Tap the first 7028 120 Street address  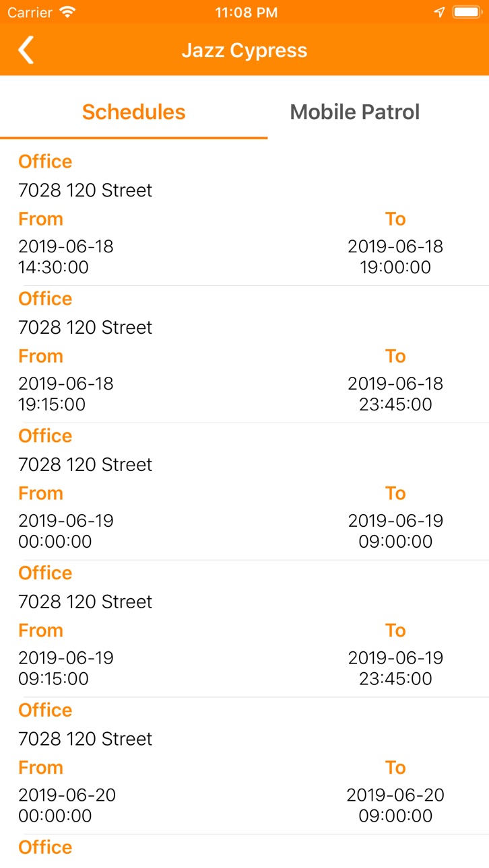pos(86,190)
